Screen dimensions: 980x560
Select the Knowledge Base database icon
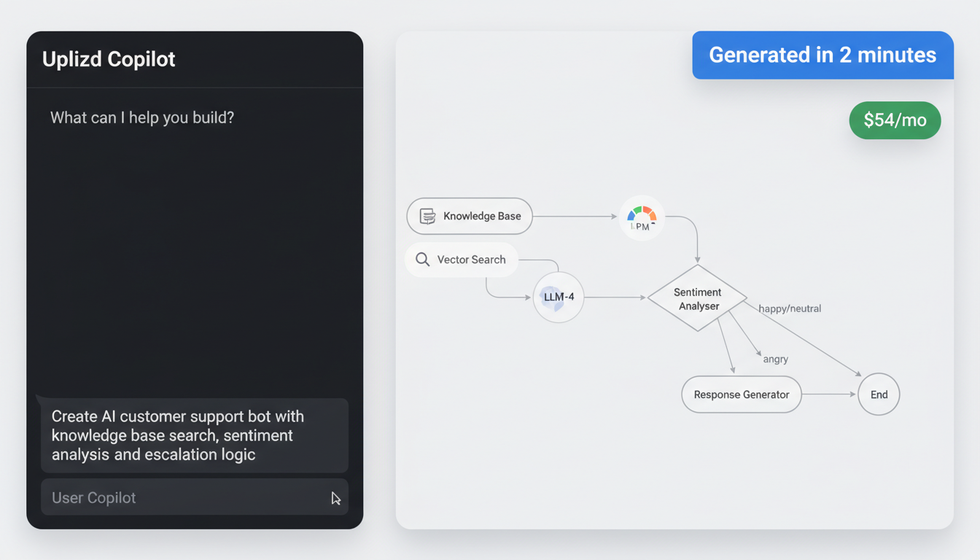(x=426, y=216)
